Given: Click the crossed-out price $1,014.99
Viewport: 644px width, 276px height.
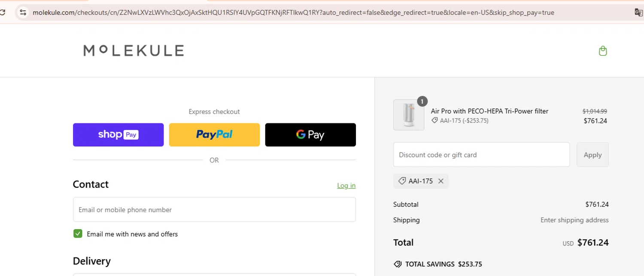Looking at the screenshot, I should [x=595, y=111].
